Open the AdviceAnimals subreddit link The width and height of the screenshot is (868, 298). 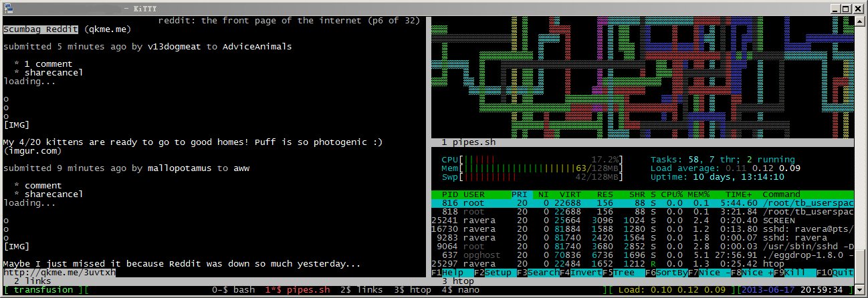257,47
